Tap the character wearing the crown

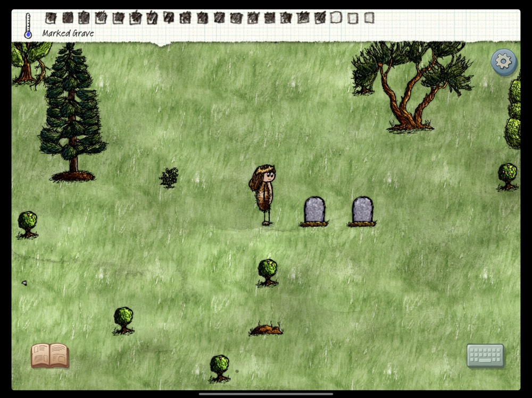pos(264,194)
